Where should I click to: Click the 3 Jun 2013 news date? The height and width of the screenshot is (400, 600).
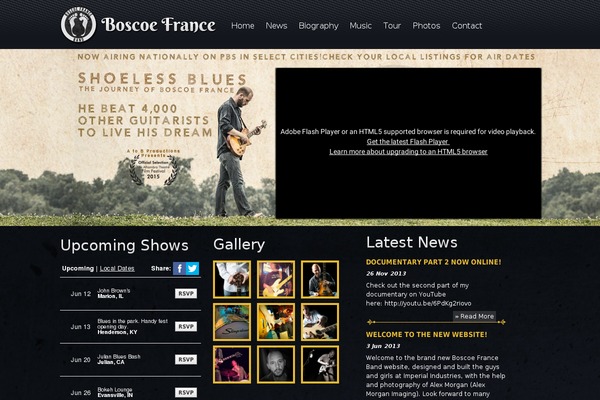(x=383, y=346)
